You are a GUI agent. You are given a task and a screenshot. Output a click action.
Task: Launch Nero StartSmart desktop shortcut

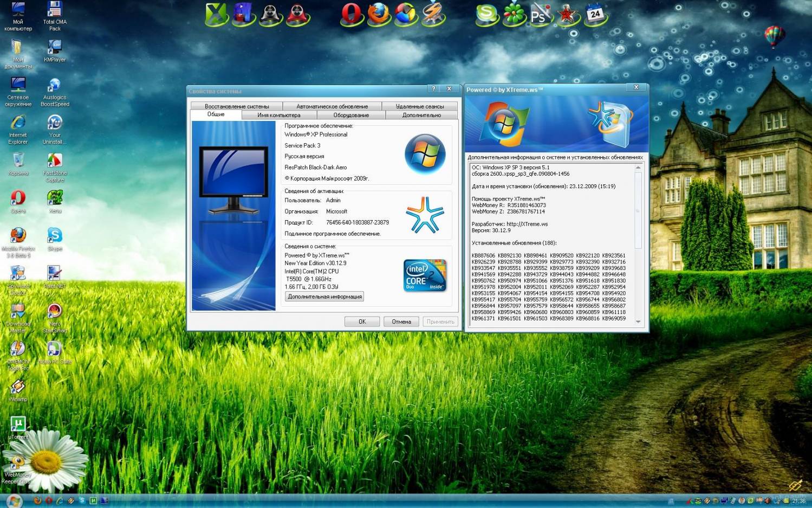tap(55, 318)
